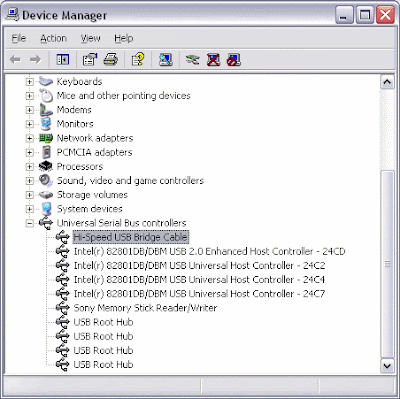This screenshot has height=399, width=400.
Task: Select the Storage volumes label
Action: click(x=92, y=195)
